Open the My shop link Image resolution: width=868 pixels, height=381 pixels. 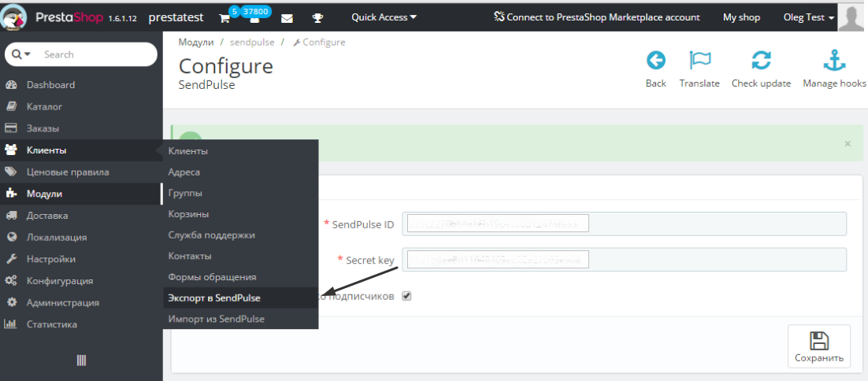[741, 17]
